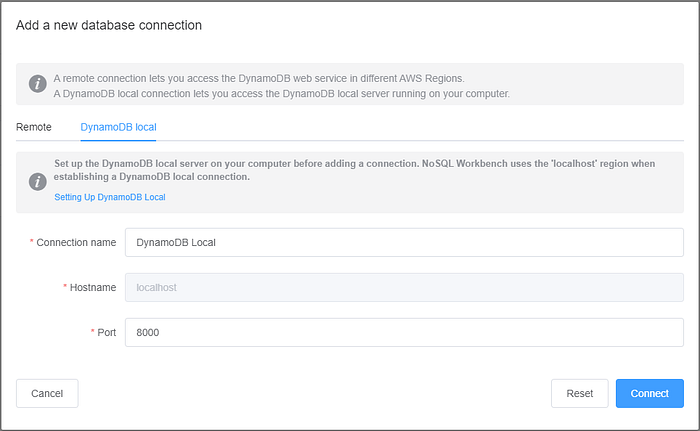Screen dimensions: 700x431
Task: Click the DynamoDB local connection description line
Action: (281, 94)
